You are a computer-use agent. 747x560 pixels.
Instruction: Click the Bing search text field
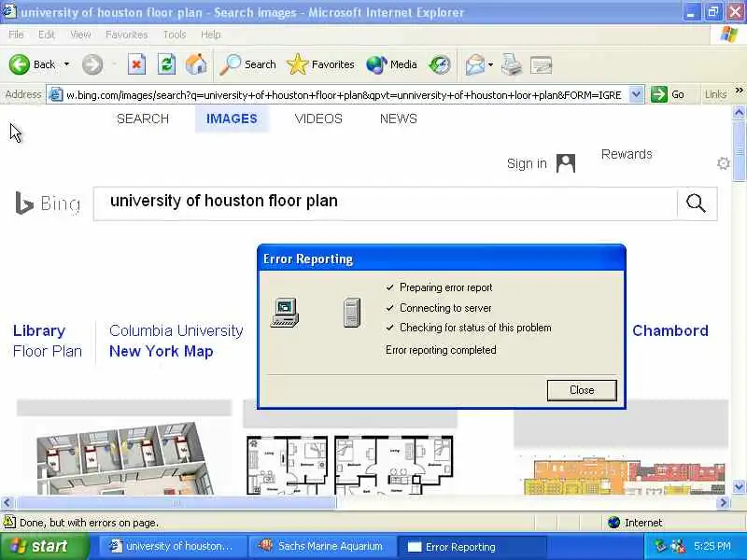pyautogui.click(x=385, y=203)
